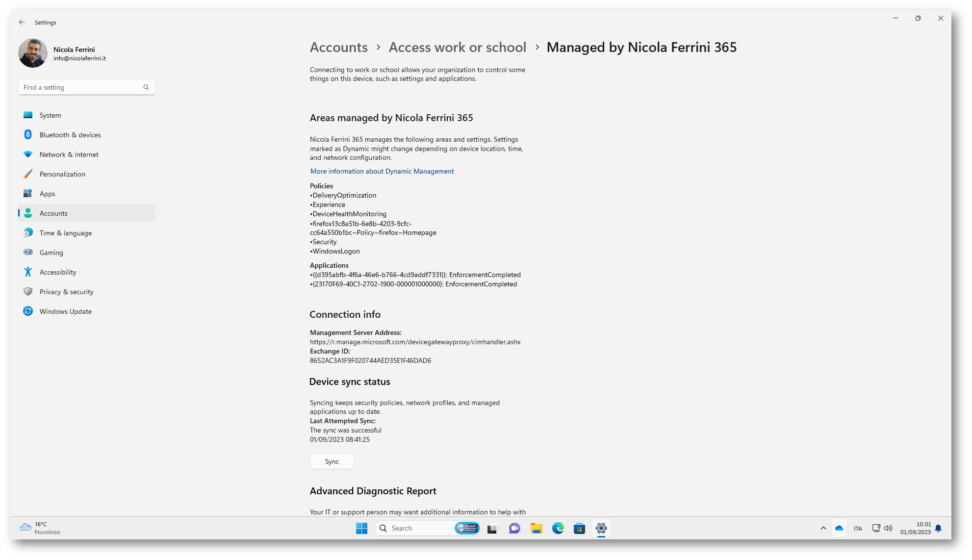Viewport: 972px width, 560px height.
Task: Switch ITA input language indicator
Action: pyautogui.click(x=858, y=529)
